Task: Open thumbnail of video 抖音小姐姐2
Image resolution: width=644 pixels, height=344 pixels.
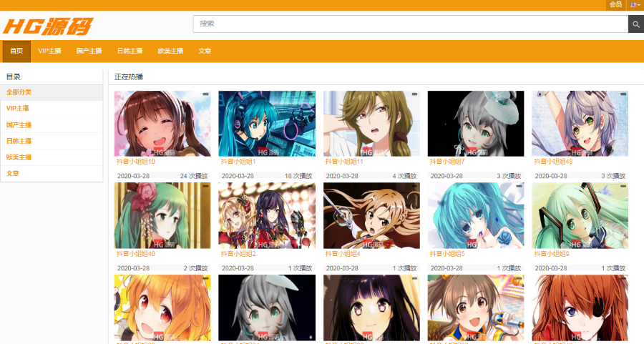Action: click(x=267, y=215)
